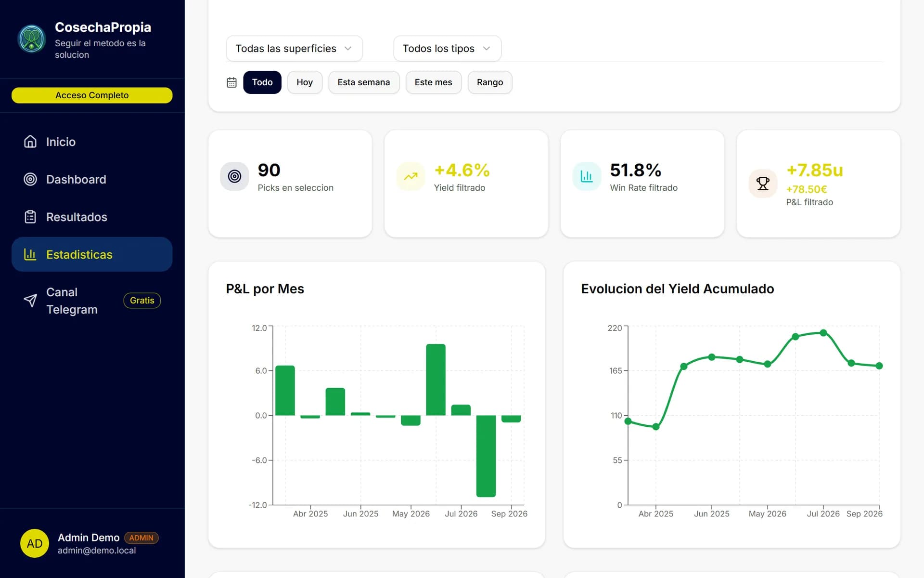The height and width of the screenshot is (578, 924).
Task: Click the CosechaPropia logo icon
Action: pos(32,39)
